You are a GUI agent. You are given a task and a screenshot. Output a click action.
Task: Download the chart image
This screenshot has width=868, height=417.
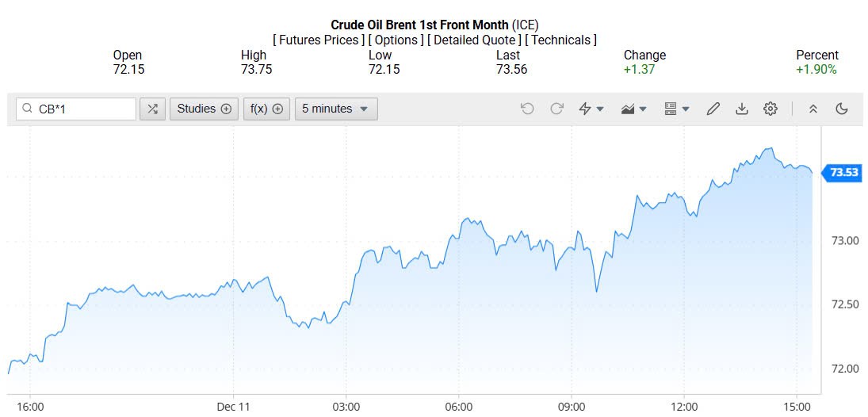[742, 109]
